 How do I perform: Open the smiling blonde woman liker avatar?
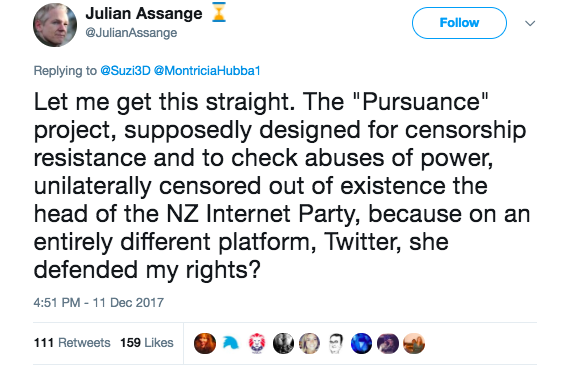click(x=310, y=343)
